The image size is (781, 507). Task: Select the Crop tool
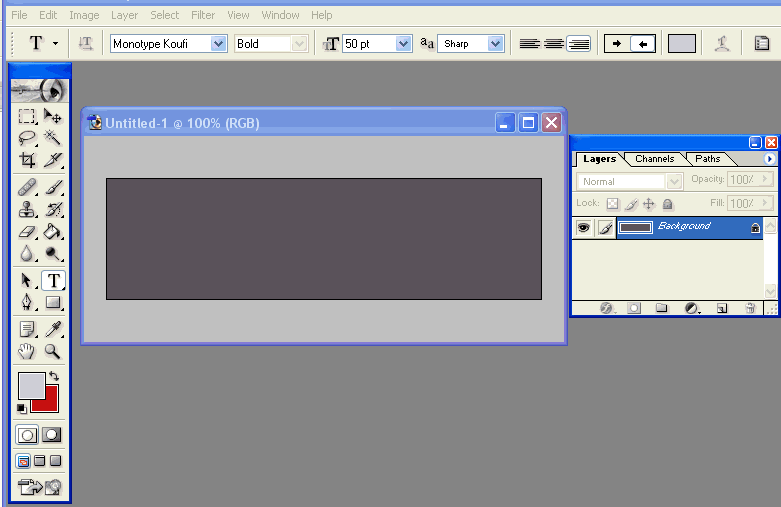click(x=28, y=161)
